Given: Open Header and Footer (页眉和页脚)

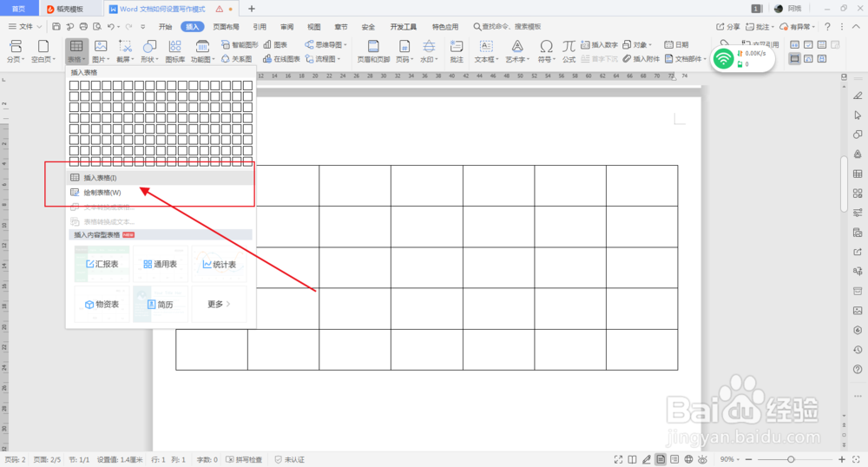Looking at the screenshot, I should 373,51.
